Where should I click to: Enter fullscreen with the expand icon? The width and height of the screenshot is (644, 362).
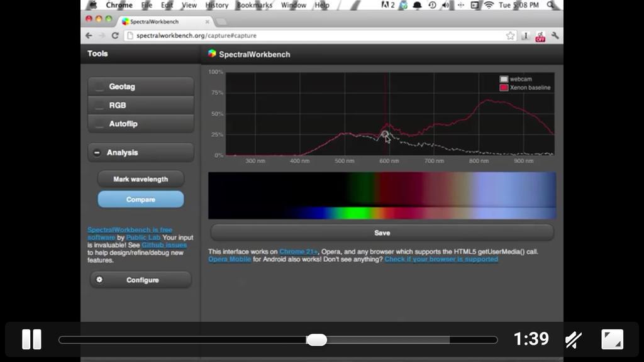(612, 339)
